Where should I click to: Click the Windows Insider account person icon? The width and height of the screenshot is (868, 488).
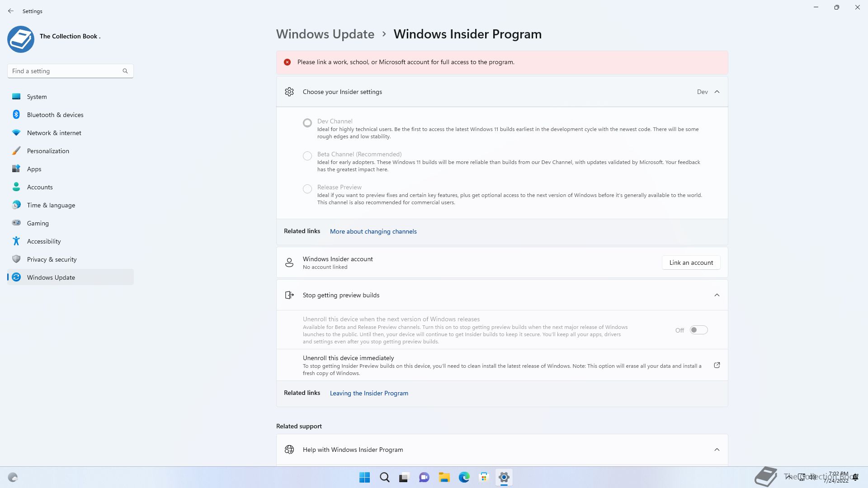tap(289, 263)
